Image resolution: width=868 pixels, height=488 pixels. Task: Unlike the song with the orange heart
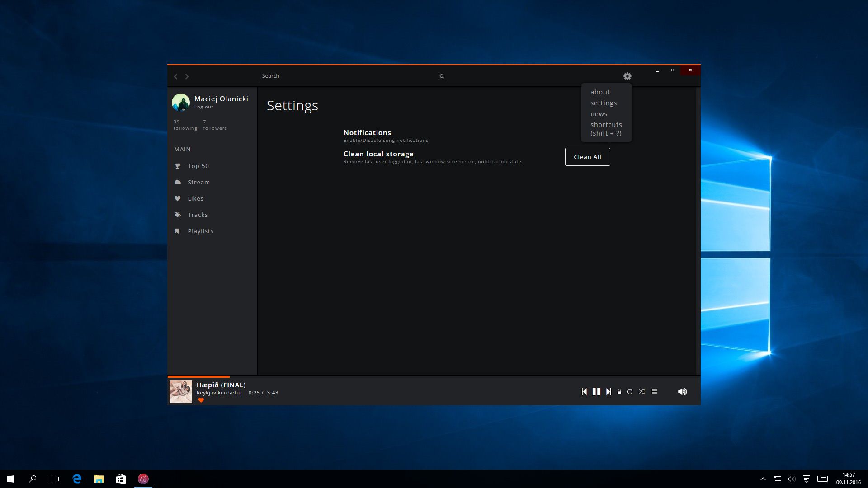coord(201,400)
